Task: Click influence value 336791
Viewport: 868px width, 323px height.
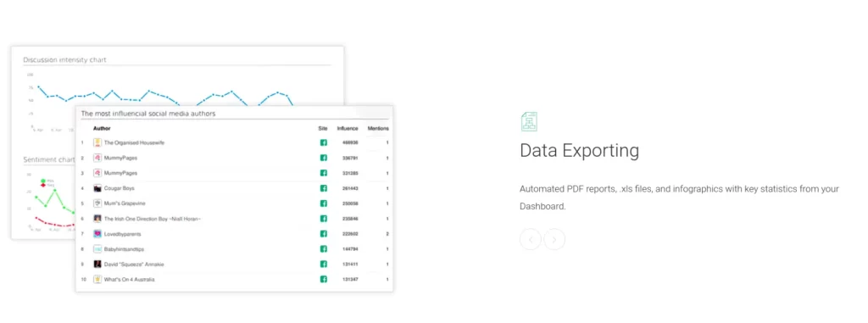Action: tap(350, 158)
